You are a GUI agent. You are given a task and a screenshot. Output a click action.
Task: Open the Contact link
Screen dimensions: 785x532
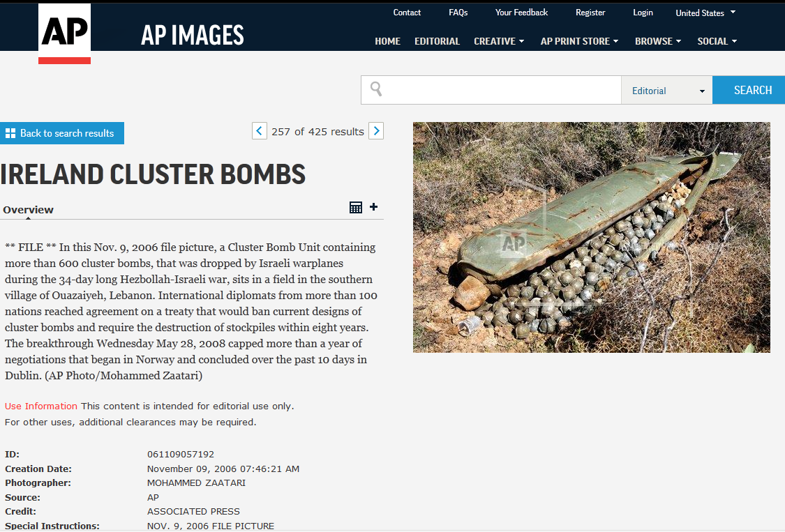click(407, 13)
